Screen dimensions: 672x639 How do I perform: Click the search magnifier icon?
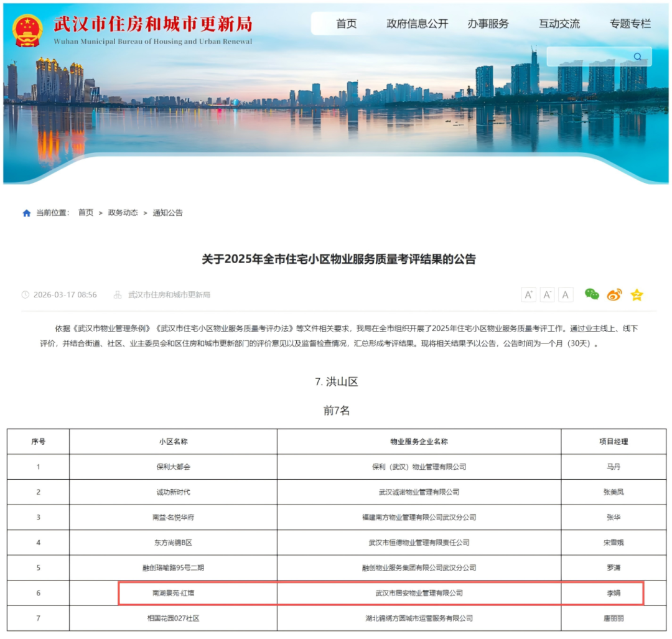coord(637,57)
